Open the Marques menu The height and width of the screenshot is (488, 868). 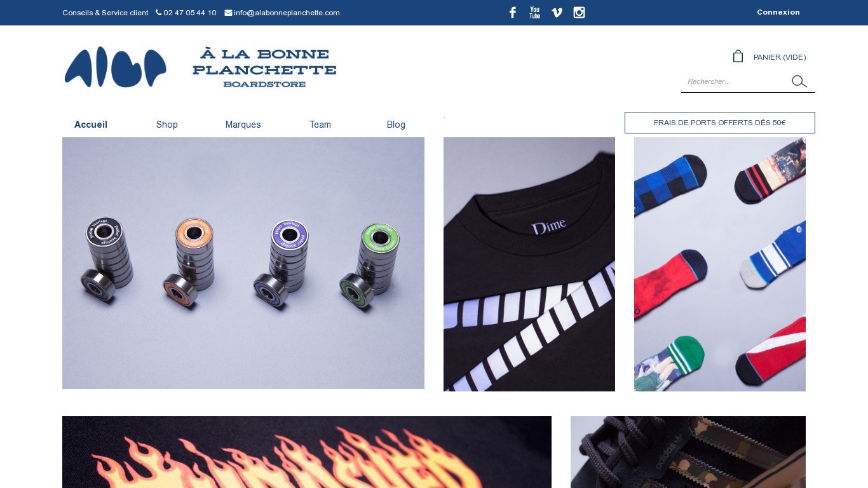243,125
